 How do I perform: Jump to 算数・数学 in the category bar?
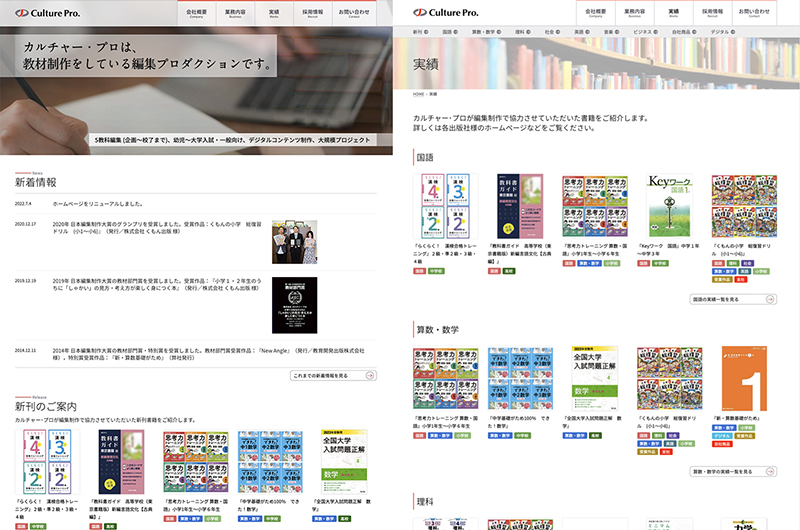point(484,32)
